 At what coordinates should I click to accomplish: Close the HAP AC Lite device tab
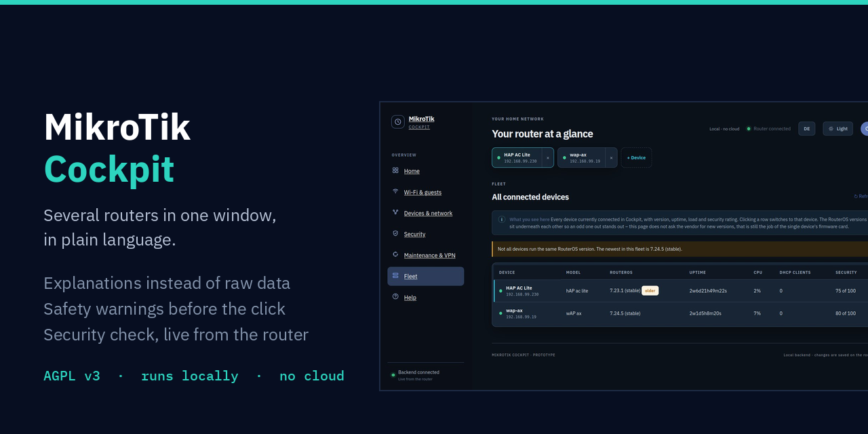(x=548, y=158)
